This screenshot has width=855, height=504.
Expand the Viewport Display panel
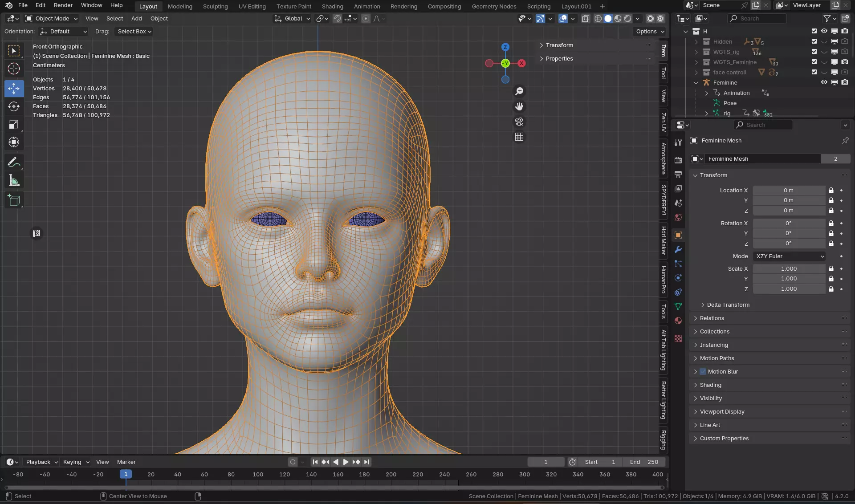coord(722,412)
